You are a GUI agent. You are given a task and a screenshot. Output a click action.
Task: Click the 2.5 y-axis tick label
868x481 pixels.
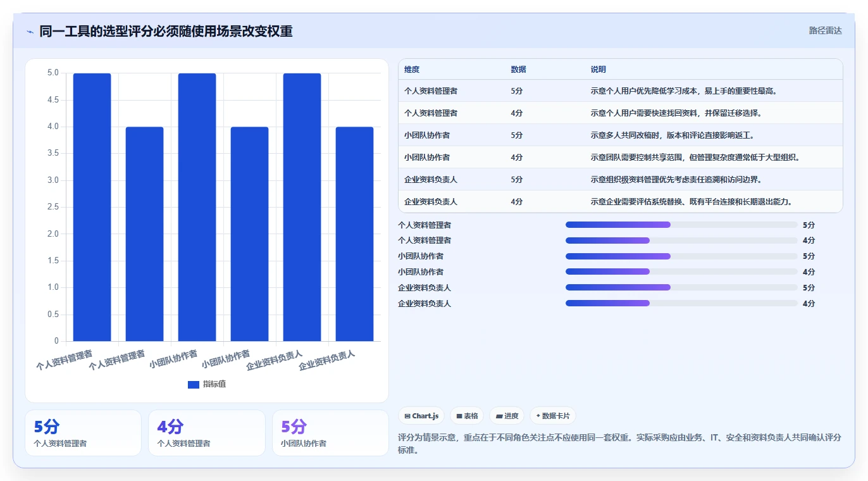point(53,207)
